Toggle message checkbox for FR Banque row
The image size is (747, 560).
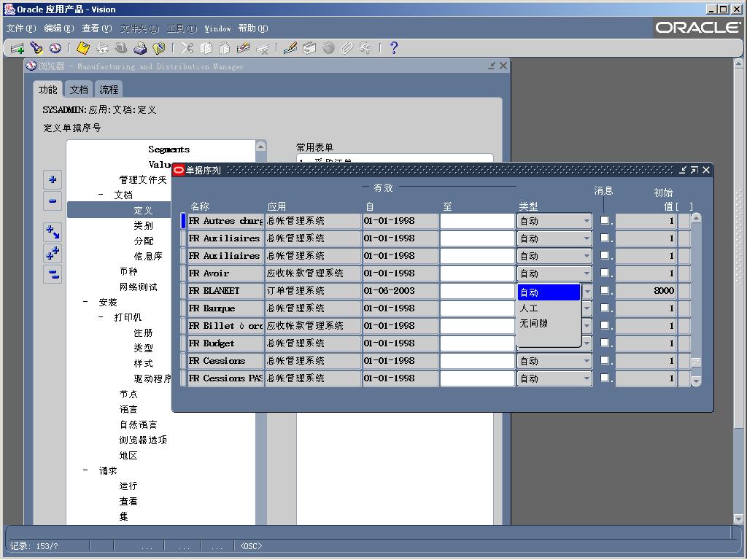click(x=605, y=308)
